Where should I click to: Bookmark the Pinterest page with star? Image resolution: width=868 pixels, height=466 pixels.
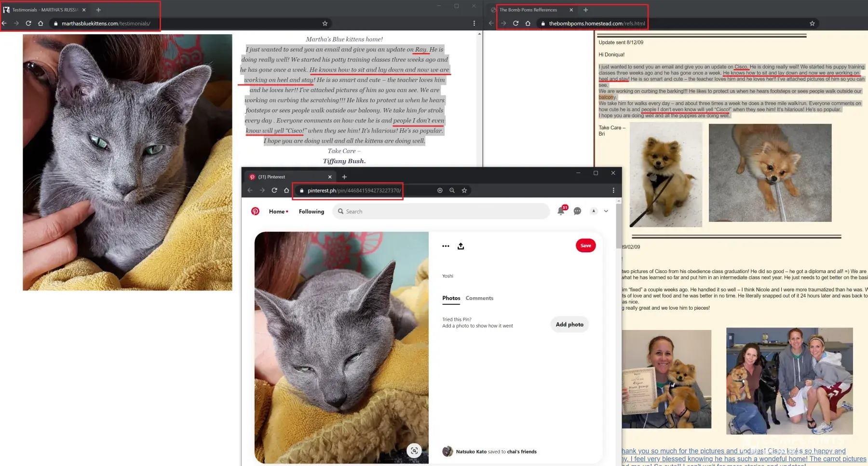point(464,191)
